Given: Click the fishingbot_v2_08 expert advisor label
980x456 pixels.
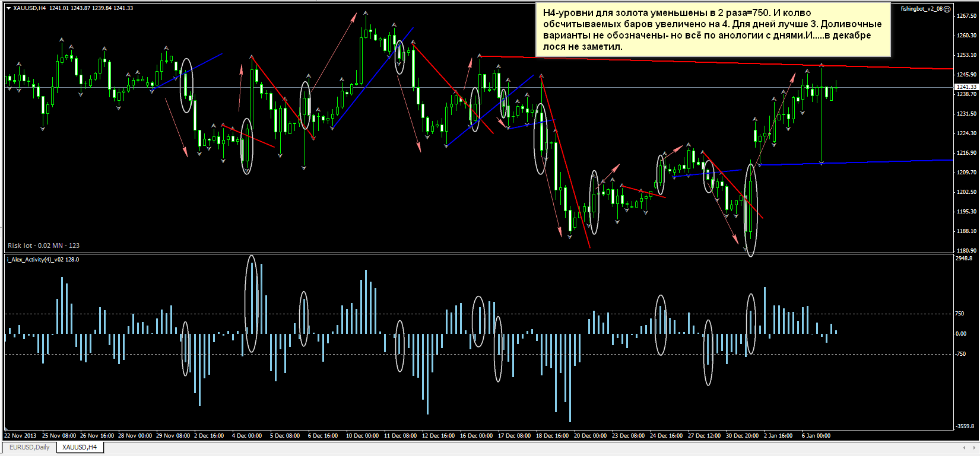Looking at the screenshot, I should coord(921,9).
